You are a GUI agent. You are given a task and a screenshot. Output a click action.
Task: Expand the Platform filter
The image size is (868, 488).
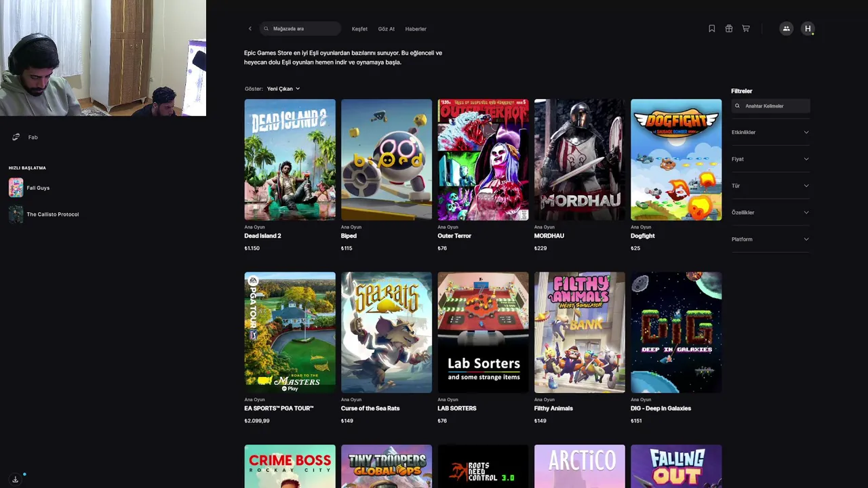[770, 239]
